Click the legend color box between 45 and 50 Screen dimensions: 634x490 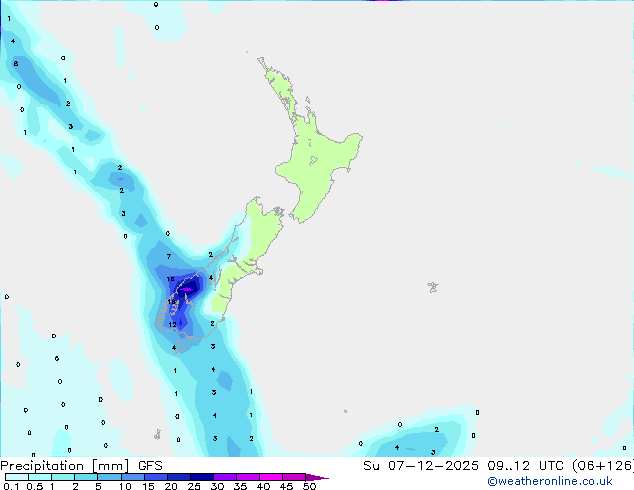294,477
